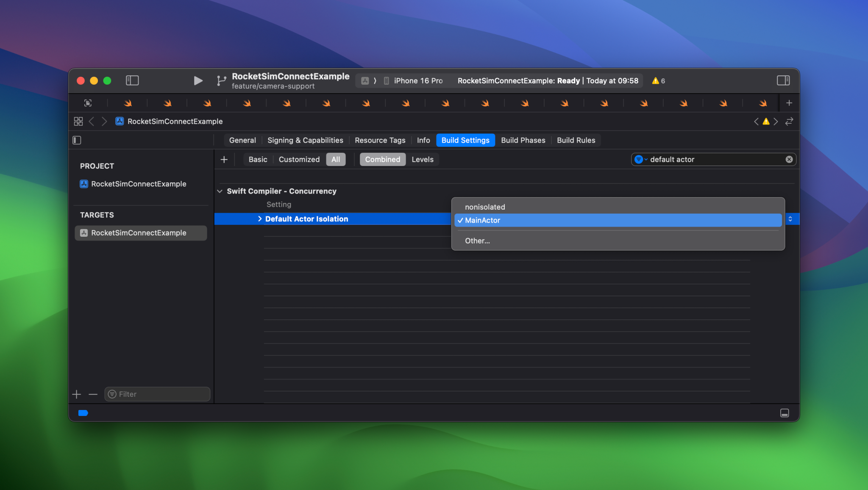This screenshot has height=490, width=868.
Task: Clear the 'default actor' search field
Action: [x=788, y=159]
